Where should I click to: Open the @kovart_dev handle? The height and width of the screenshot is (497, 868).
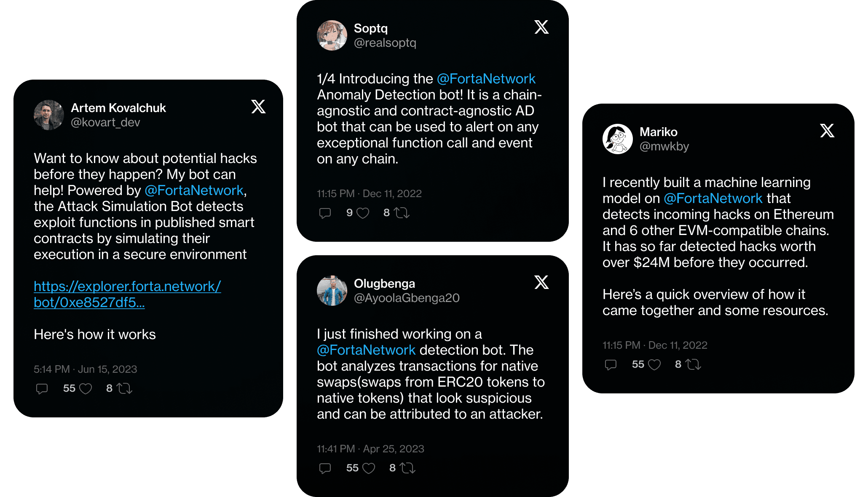click(x=105, y=123)
